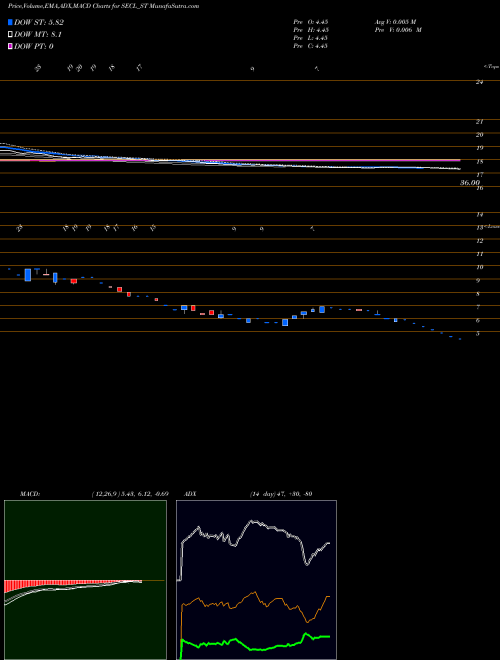Click the 'Pre L: 4.45' low value
The image size is (500, 660).
click(x=311, y=38)
